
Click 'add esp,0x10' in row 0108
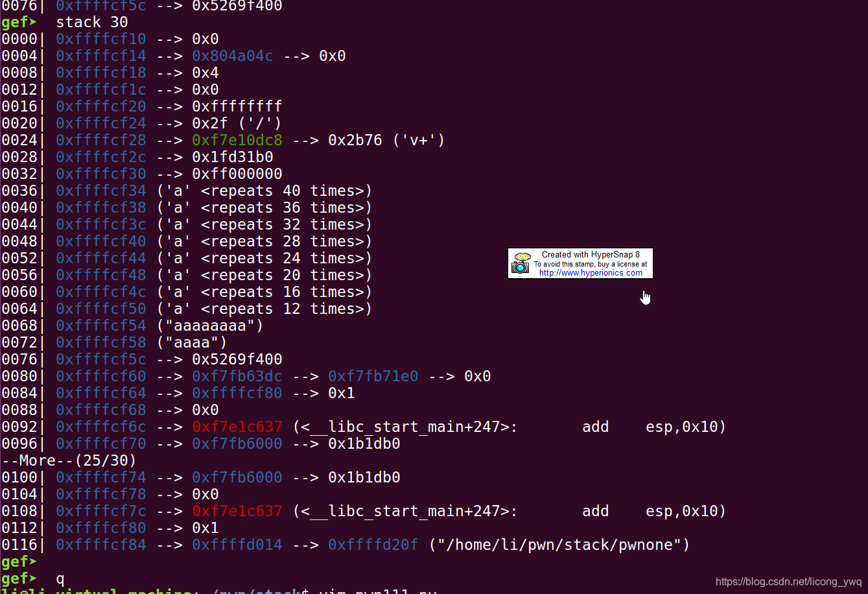coord(654,511)
